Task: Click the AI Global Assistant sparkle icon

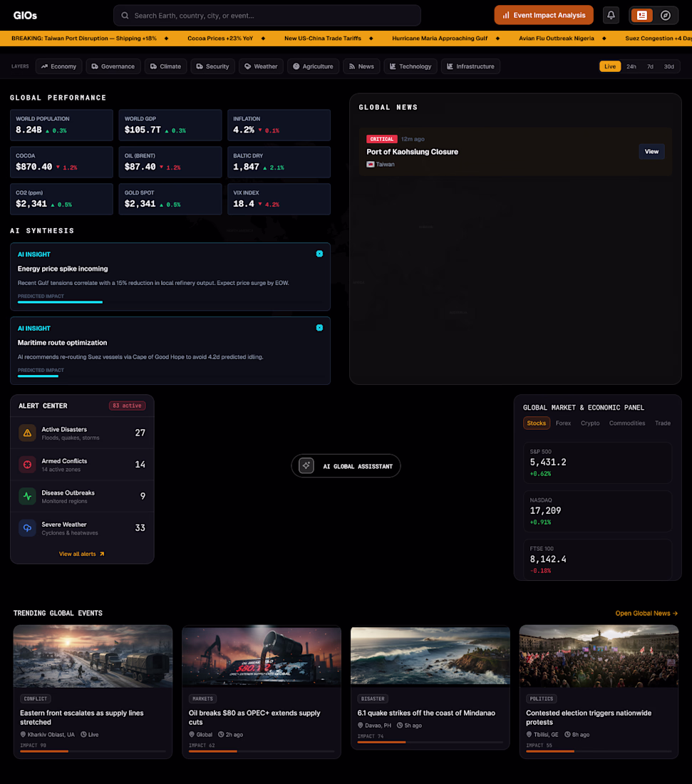Action: pyautogui.click(x=306, y=465)
